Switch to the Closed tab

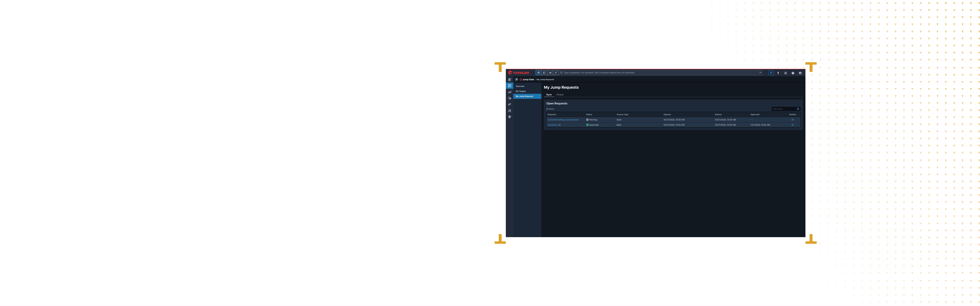click(560, 95)
